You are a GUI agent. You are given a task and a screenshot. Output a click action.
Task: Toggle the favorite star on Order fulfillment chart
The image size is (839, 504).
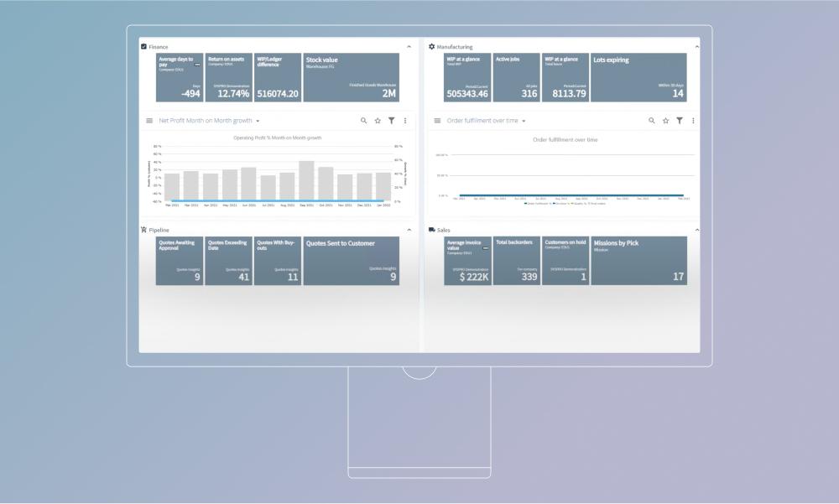point(665,120)
